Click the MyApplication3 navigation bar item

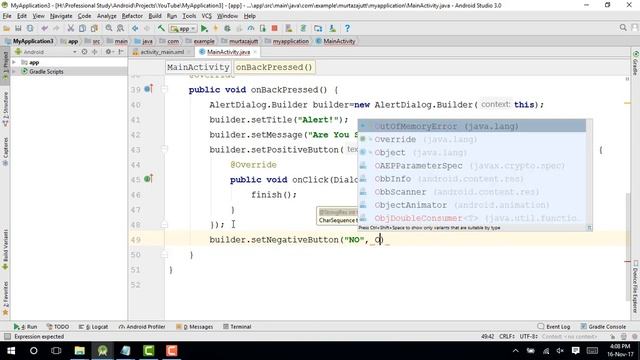pyautogui.click(x=29, y=41)
